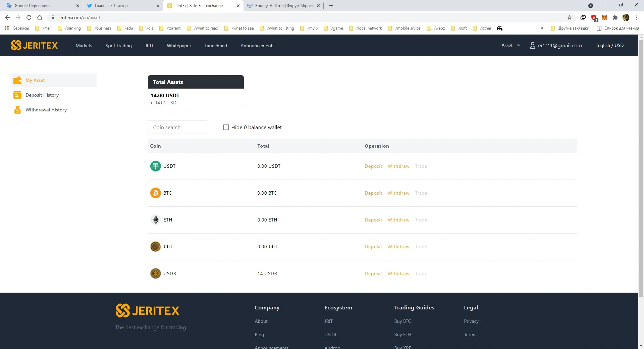Open the MetaMask fox extension
Image resolution: width=644 pixels, height=349 pixels.
pos(604,17)
